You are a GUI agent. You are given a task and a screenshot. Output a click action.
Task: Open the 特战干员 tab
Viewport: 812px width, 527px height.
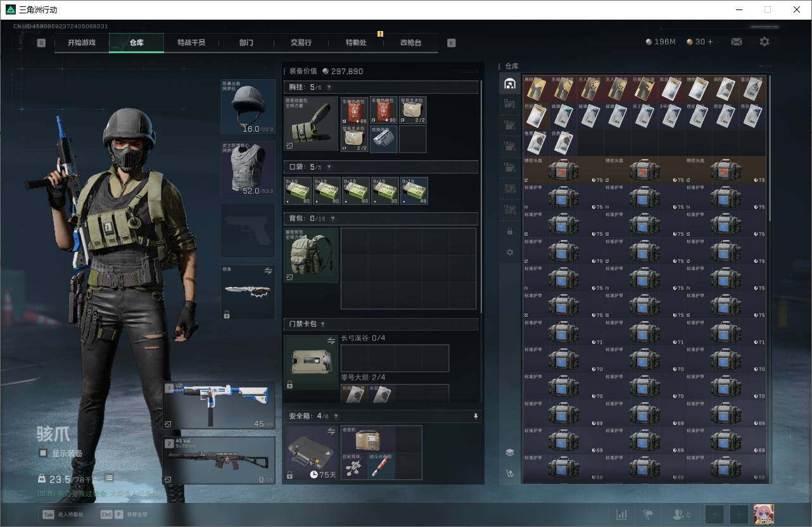tap(191, 43)
